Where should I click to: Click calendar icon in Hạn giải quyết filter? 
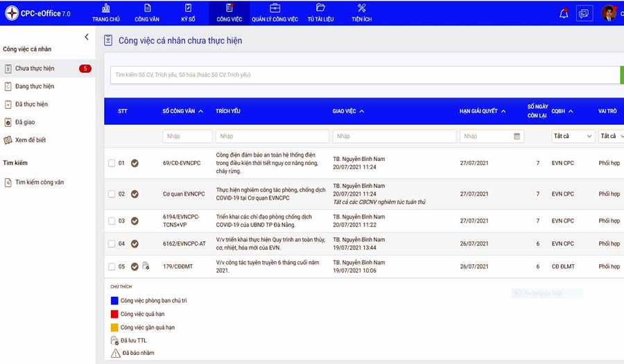(x=517, y=137)
